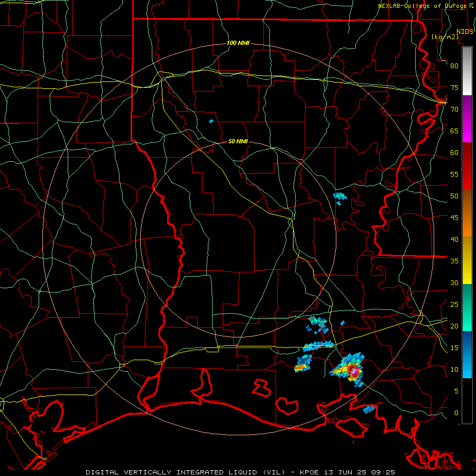Click the product title "DIGITAL VERTICALLY INTEGRATED LIQUID (VIL)"
This screenshot has height=476, width=476.
pos(185,472)
